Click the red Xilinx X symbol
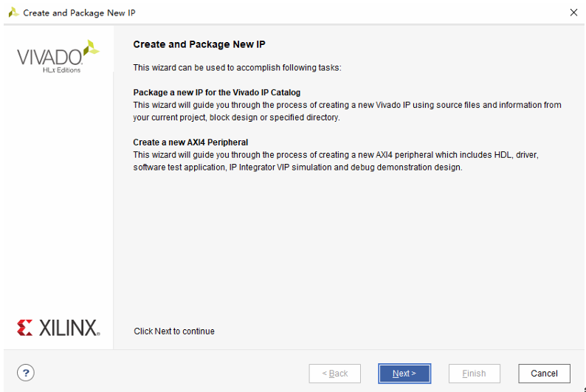The width and height of the screenshot is (586, 392). coord(24,328)
